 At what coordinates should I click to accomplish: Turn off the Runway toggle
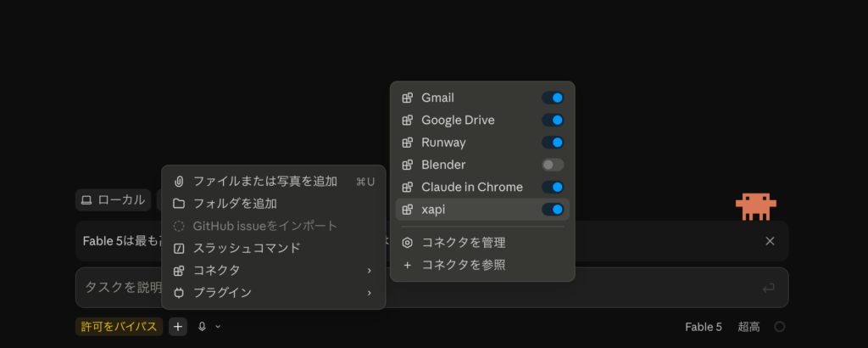[x=553, y=143]
